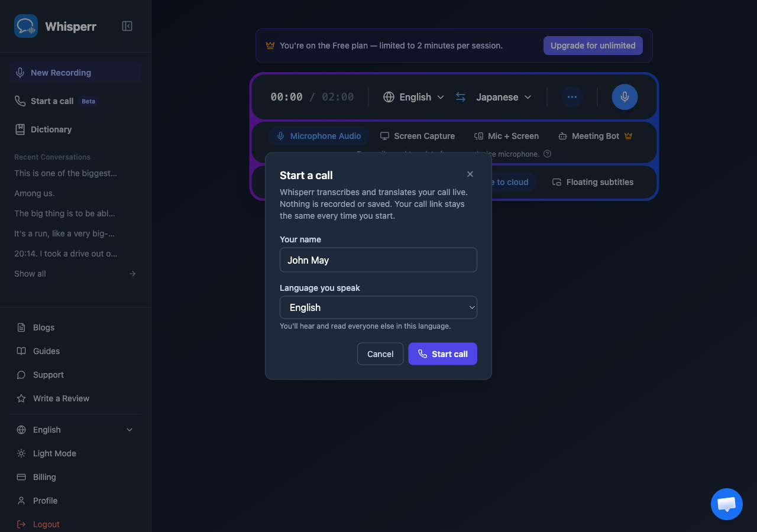This screenshot has width=757, height=532.
Task: Swap source and target languages
Action: coord(461,97)
